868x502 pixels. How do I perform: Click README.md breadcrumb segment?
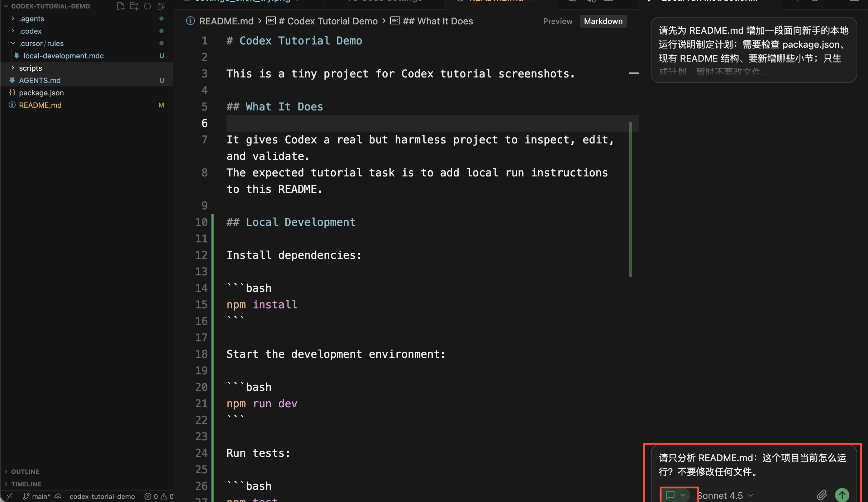pos(226,21)
